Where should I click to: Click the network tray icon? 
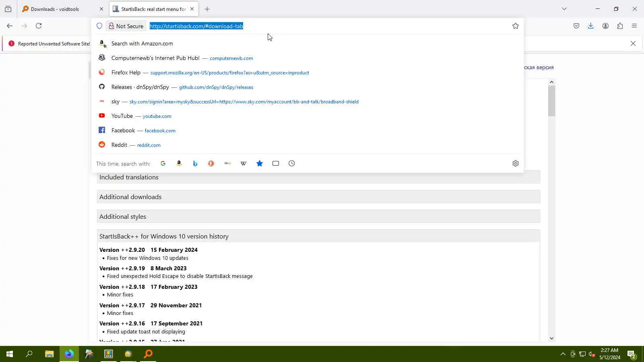[582, 354]
